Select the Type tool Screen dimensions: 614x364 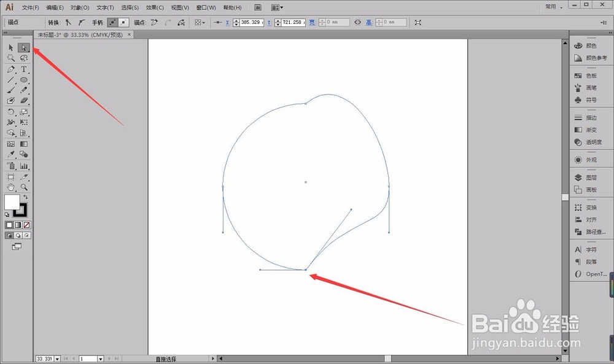23,69
